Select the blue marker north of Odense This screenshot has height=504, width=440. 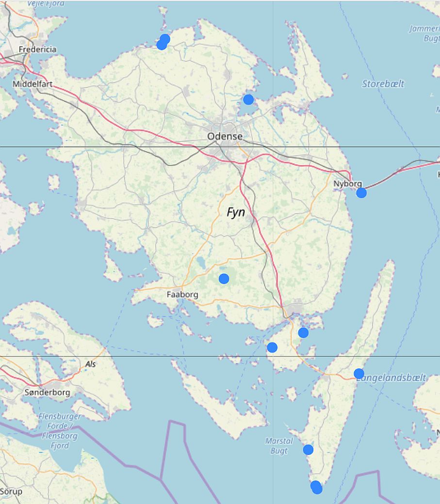click(x=248, y=99)
